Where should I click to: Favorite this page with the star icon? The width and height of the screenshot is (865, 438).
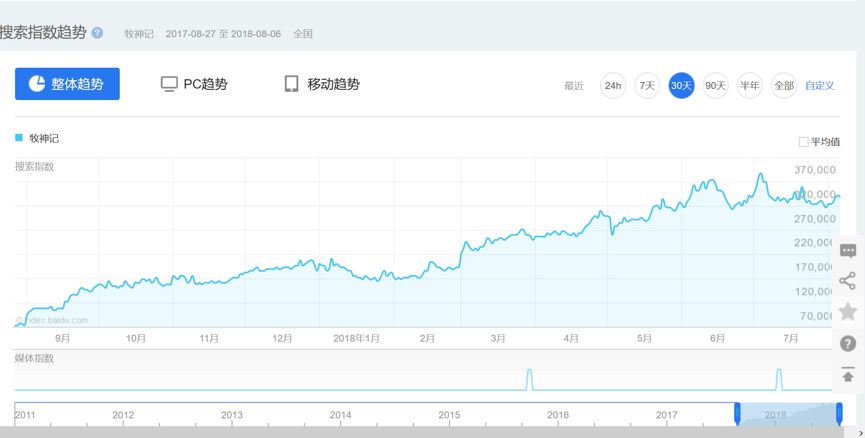(848, 311)
